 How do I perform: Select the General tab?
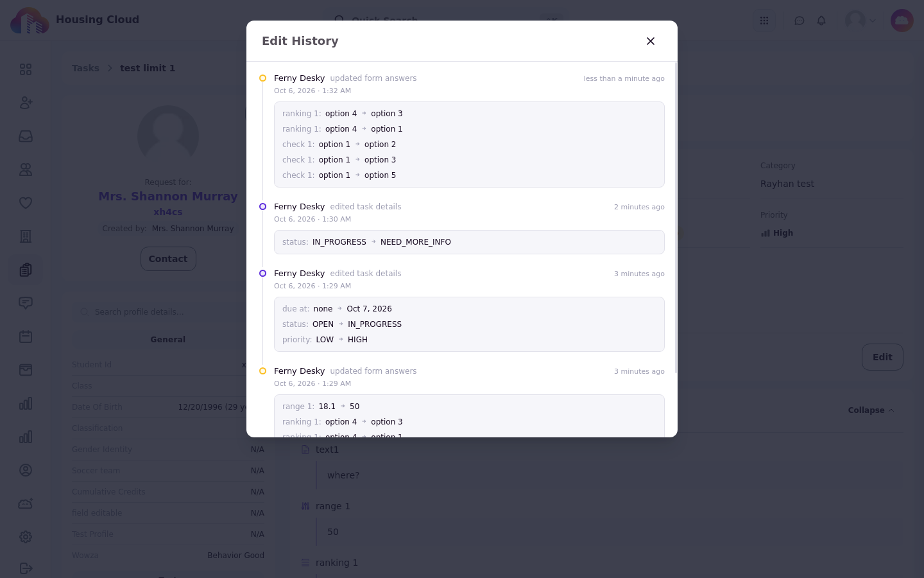[x=168, y=340]
